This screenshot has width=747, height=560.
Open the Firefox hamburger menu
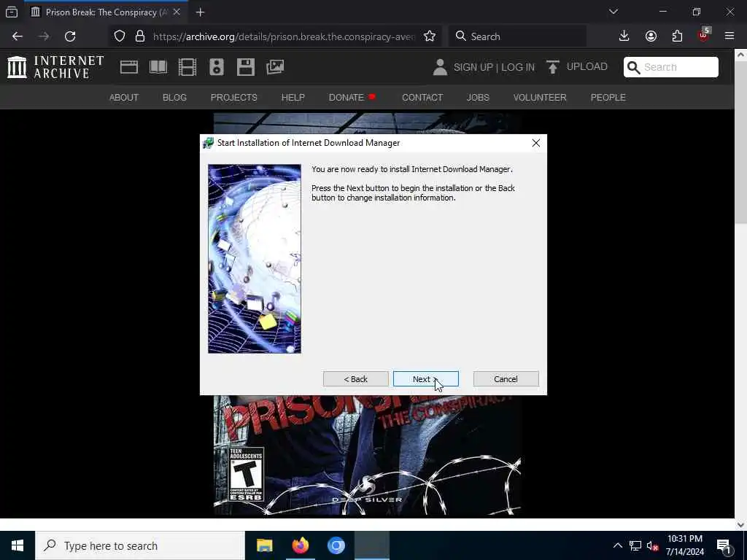click(x=729, y=36)
